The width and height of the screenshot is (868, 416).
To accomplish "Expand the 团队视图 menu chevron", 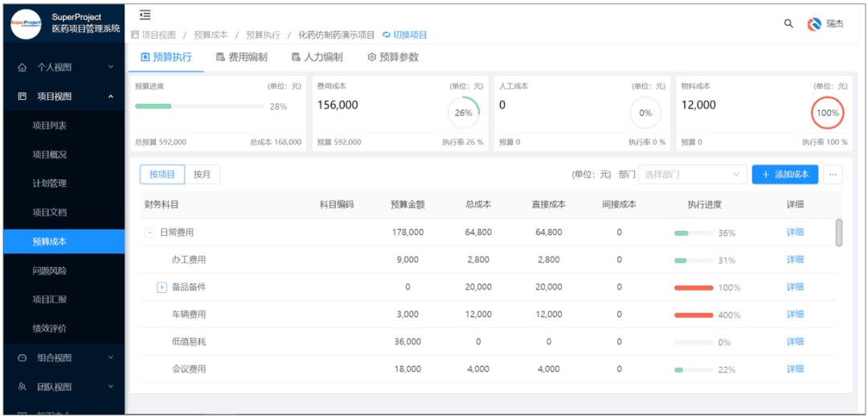I will (x=110, y=386).
